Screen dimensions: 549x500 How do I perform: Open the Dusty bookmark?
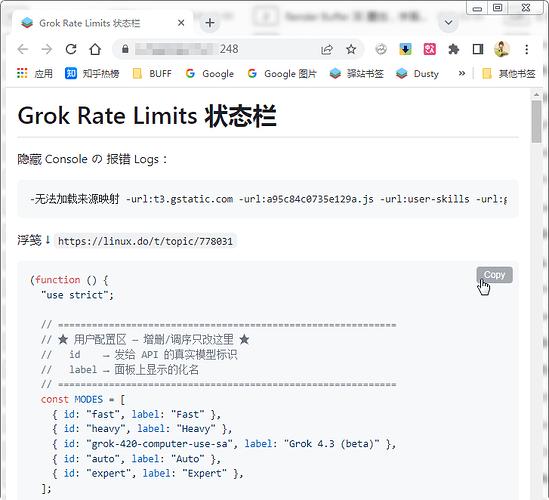click(x=417, y=74)
